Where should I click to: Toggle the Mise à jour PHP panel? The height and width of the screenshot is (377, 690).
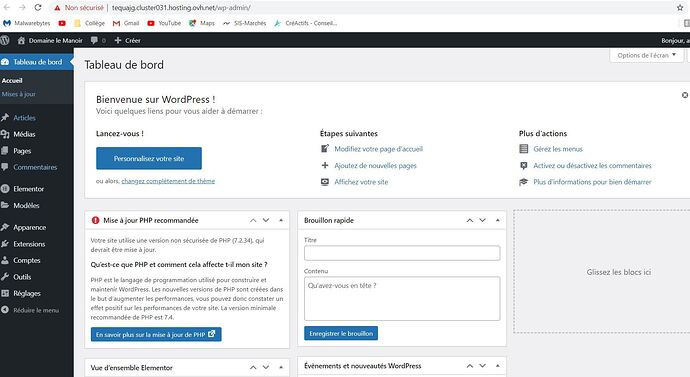pyautogui.click(x=281, y=220)
